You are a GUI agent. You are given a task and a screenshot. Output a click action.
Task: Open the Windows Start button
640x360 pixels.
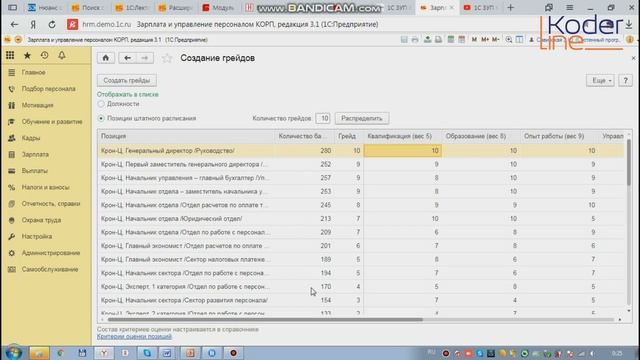tap(13, 353)
